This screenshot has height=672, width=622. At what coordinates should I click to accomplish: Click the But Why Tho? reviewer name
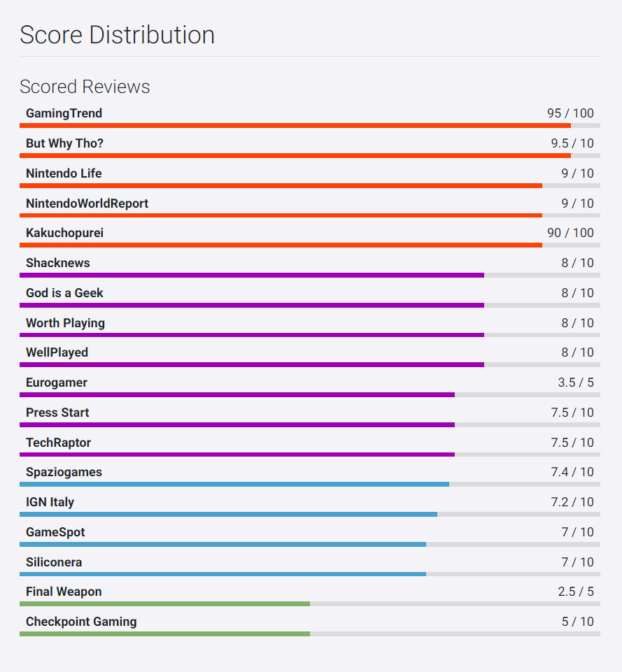click(64, 143)
